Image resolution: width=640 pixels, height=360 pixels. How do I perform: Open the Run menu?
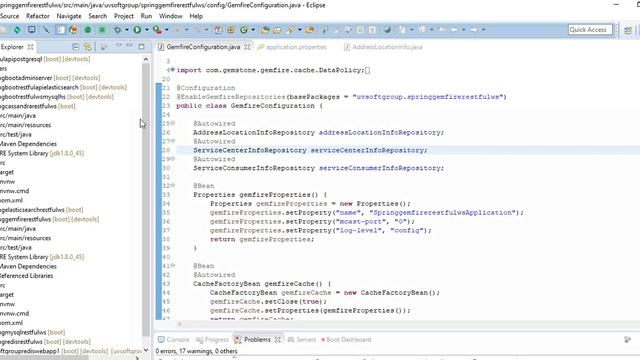click(146, 16)
